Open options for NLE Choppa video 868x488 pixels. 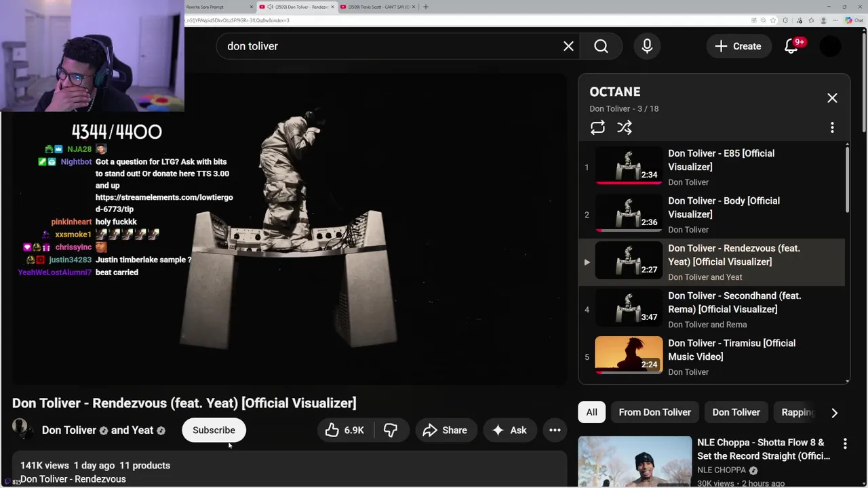(x=845, y=444)
